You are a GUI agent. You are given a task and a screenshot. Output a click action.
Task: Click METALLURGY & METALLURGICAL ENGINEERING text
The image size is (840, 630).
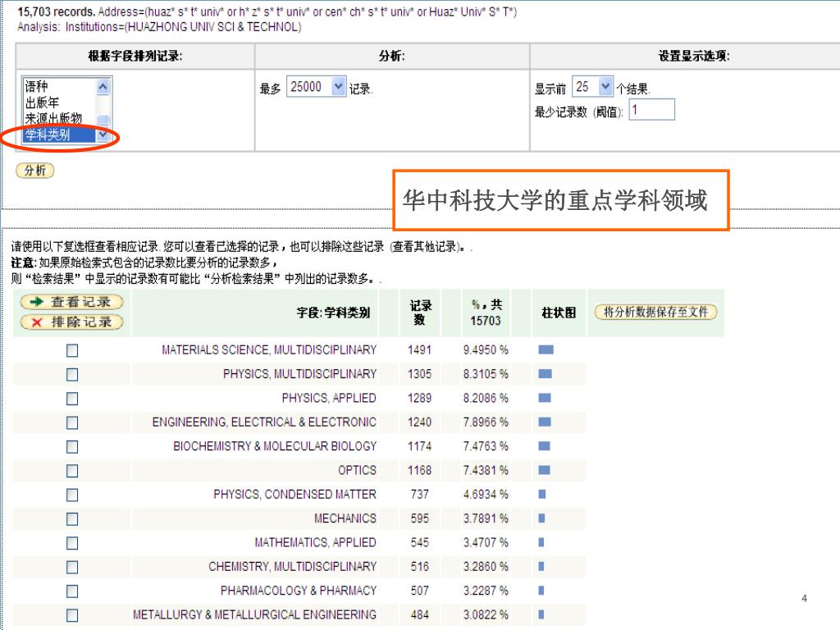254,615
